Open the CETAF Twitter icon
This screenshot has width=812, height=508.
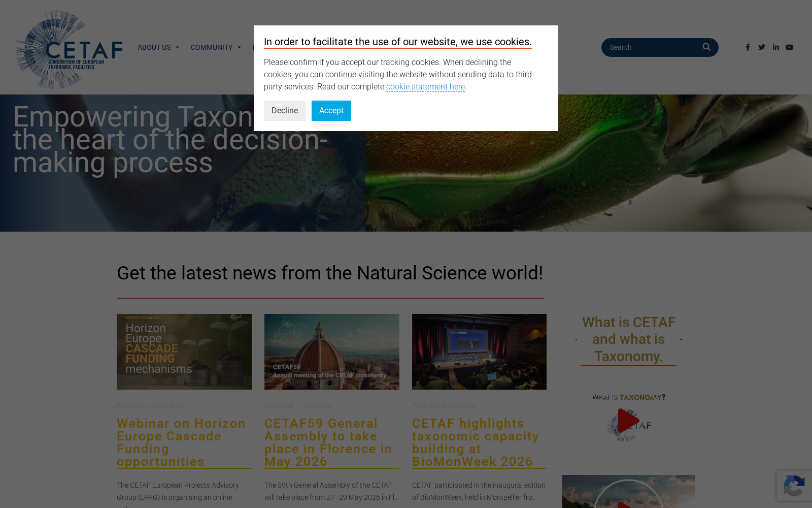click(762, 47)
